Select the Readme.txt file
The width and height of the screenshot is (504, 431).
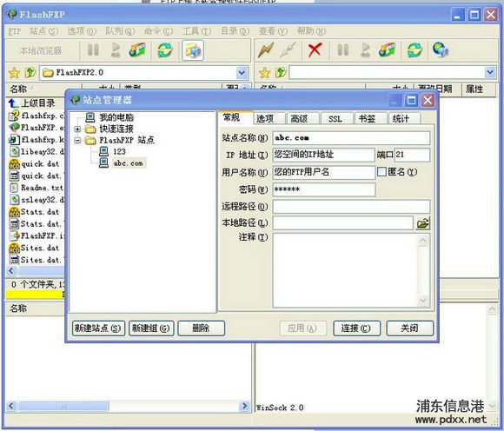(x=42, y=188)
